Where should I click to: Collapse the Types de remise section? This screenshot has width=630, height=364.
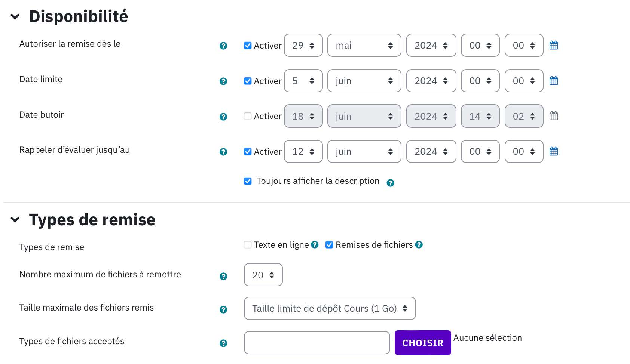tap(15, 219)
